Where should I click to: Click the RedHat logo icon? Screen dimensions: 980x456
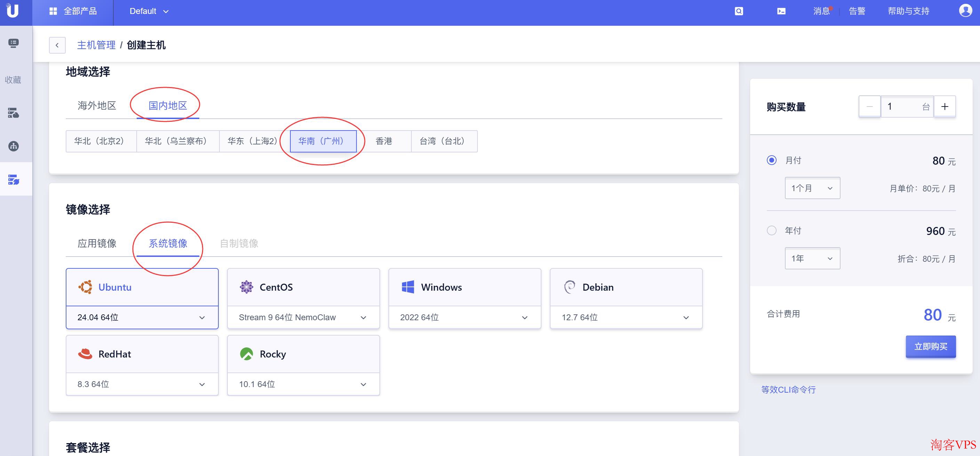click(85, 354)
